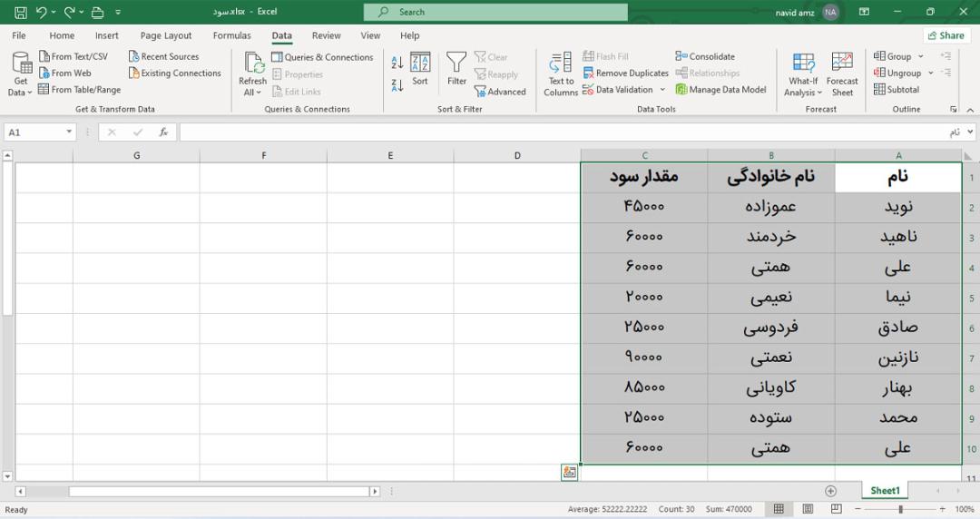Click Flash Fill
This screenshot has width=980, height=519.
(x=605, y=56)
